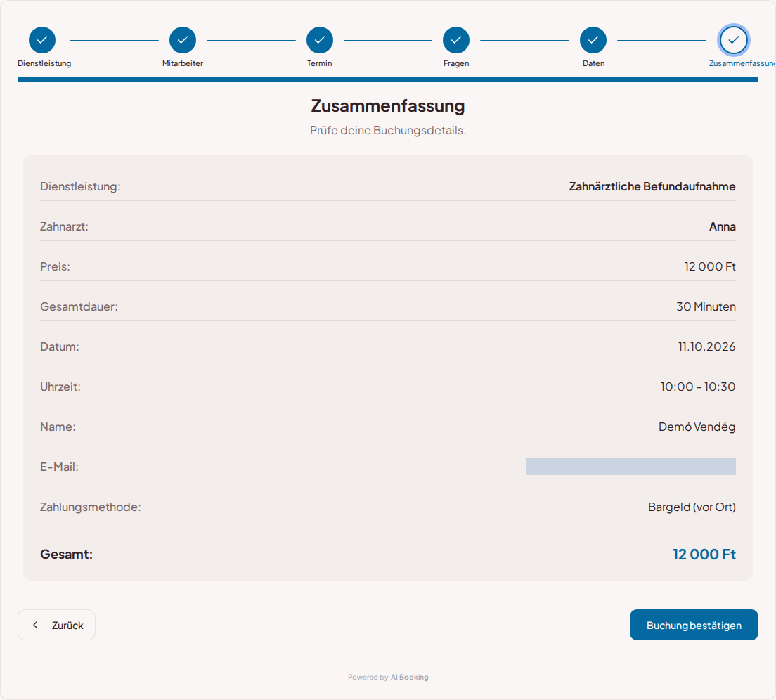The image size is (776, 700).
Task: Click the Daten step checkmark circle
Action: click(x=593, y=40)
